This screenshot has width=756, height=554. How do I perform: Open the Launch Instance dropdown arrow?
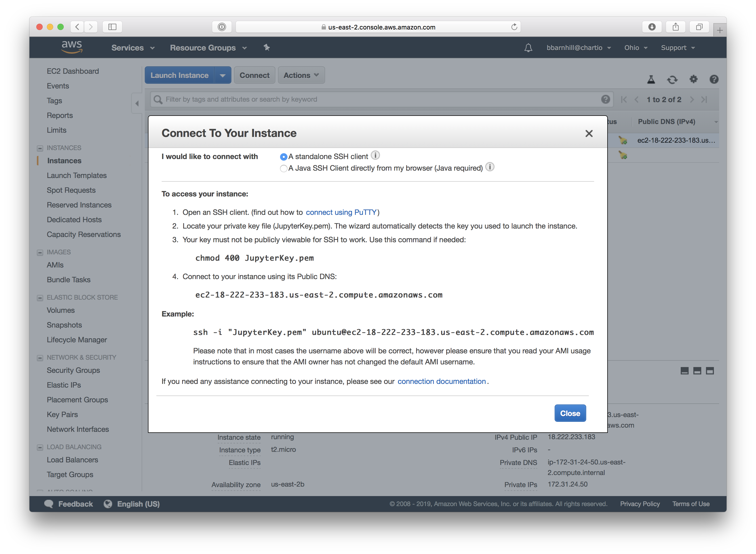223,76
